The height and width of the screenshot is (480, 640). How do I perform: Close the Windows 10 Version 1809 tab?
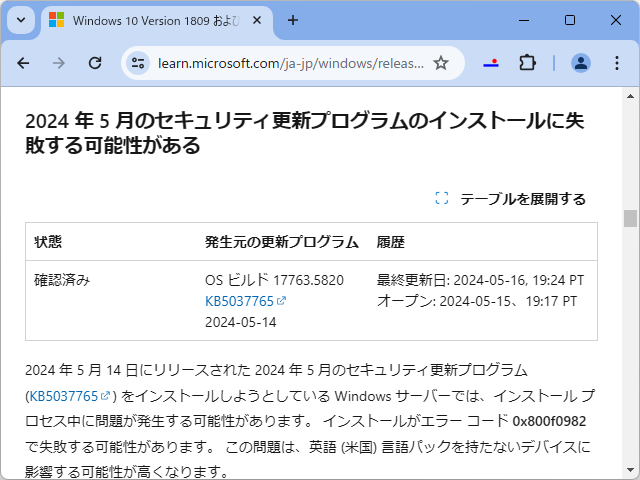pos(257,20)
